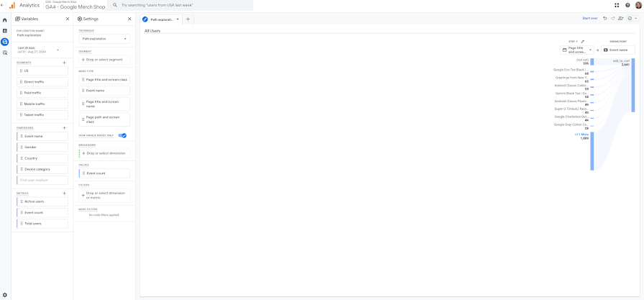Select the Total users metric
The width and height of the screenshot is (644, 300).
[x=42, y=224]
